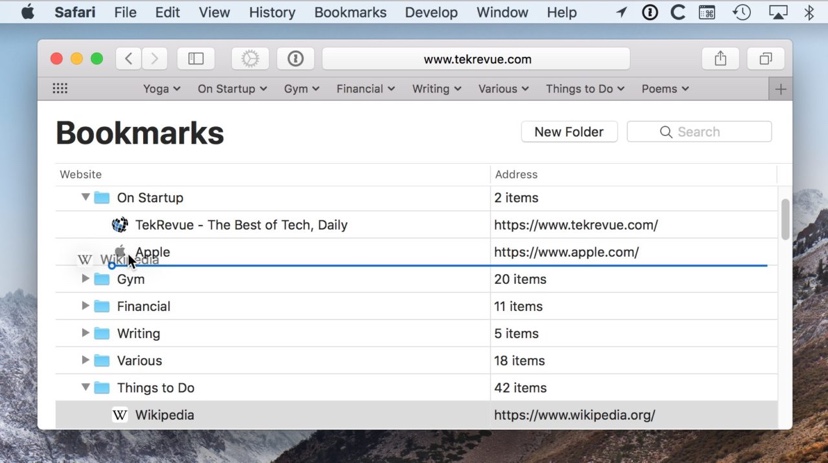
Task: Click the Writing folder icon in list
Action: (101, 334)
